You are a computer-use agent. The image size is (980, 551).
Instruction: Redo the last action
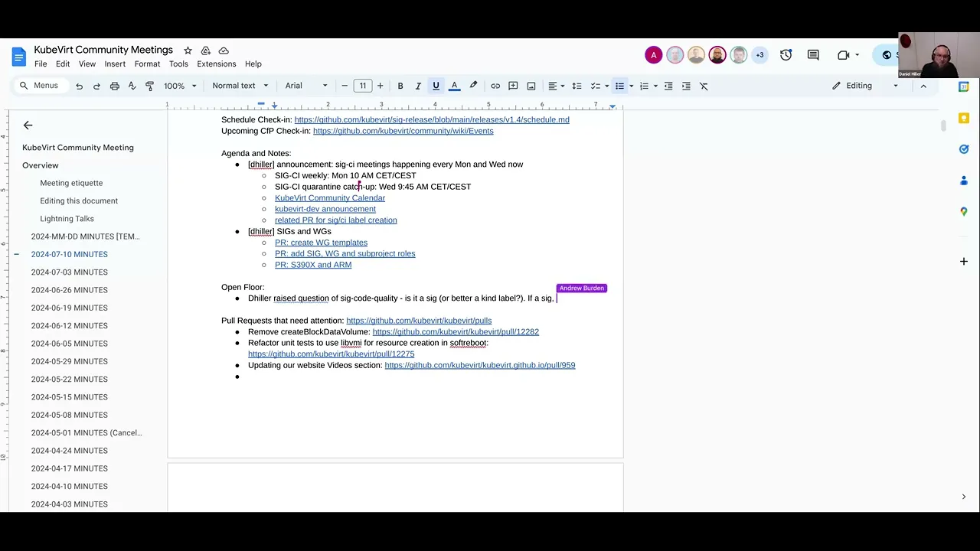96,86
